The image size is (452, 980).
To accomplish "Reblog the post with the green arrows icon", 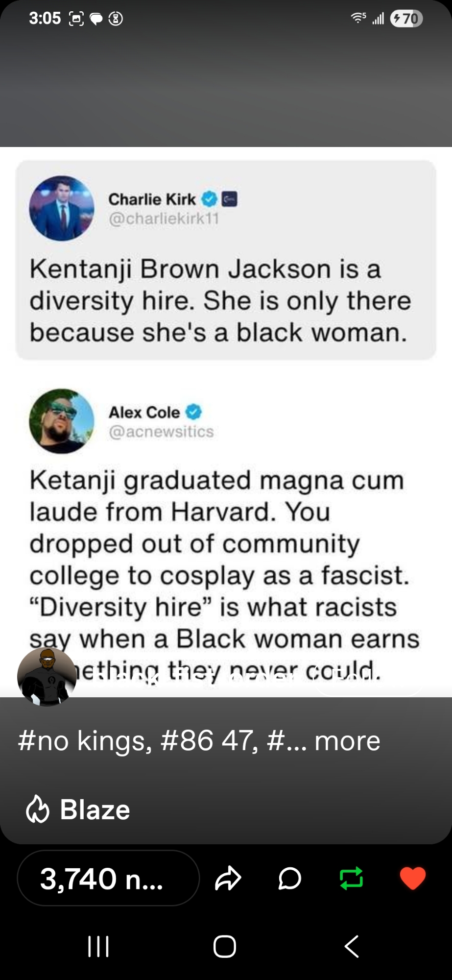I will point(351,878).
